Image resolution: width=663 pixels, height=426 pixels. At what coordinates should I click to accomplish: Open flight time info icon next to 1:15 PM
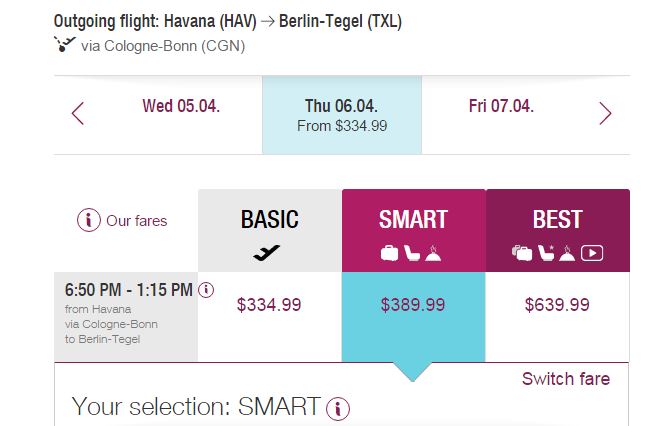point(206,290)
